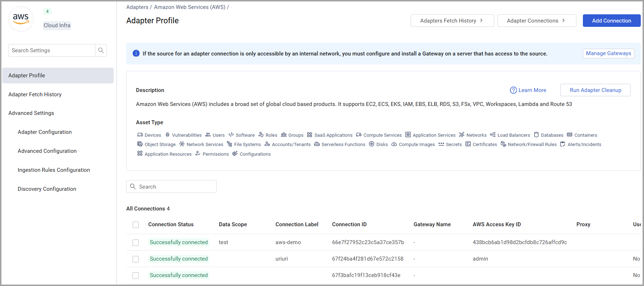Click the Alerts/Incidents icon
The height and width of the screenshot is (286, 644).
click(563, 144)
